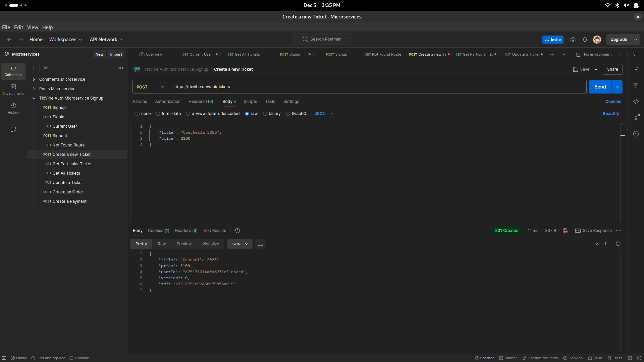Select the raw radio button for body type
The width and height of the screenshot is (644, 362).
[x=247, y=114]
